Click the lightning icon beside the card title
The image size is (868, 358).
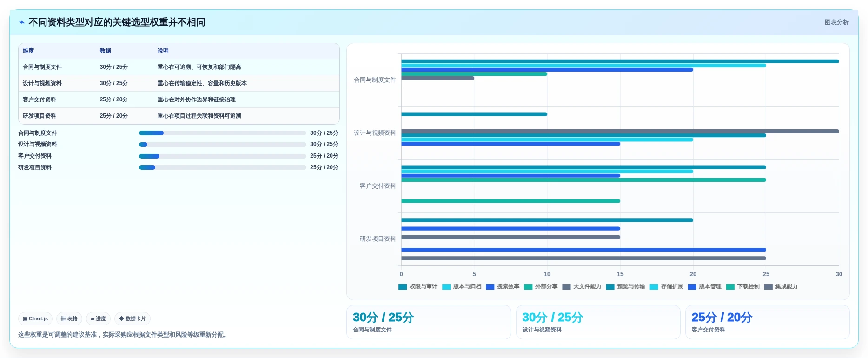pos(22,22)
